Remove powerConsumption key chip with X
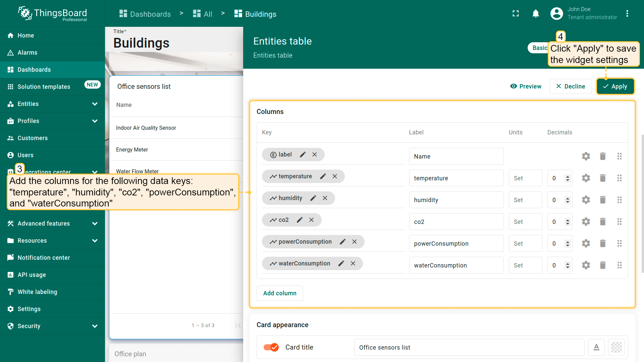Viewport: 644px width, 362px height. [x=354, y=242]
